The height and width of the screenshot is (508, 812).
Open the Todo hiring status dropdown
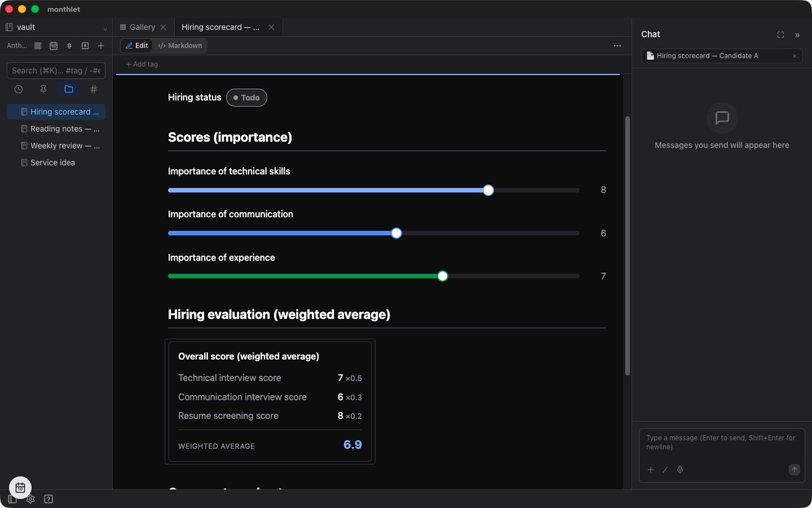[246, 98]
